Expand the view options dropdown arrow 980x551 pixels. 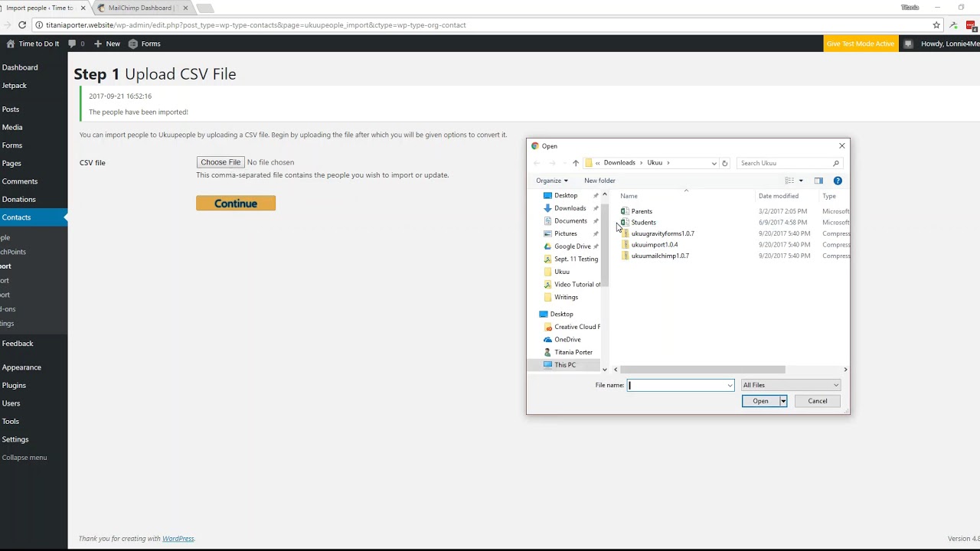click(801, 181)
